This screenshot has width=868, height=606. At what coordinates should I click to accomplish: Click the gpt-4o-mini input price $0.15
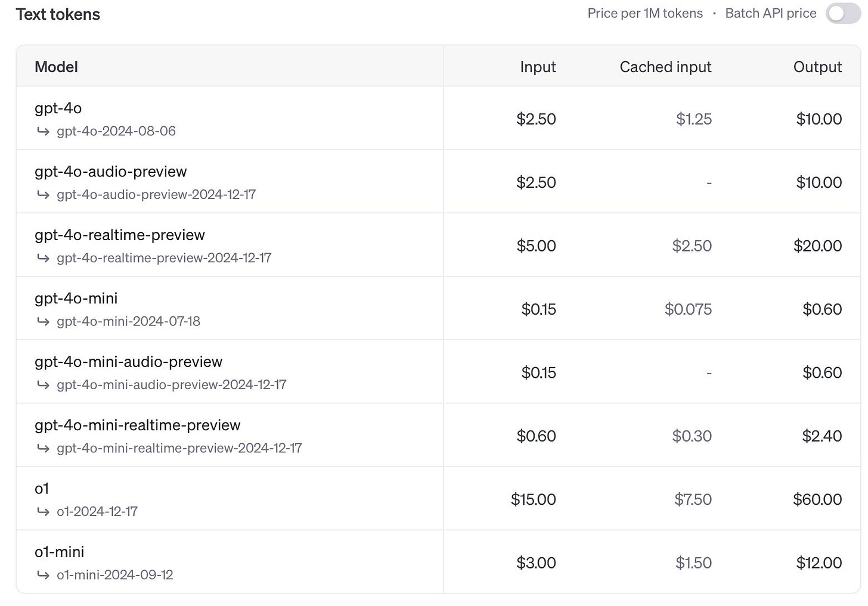pos(538,309)
